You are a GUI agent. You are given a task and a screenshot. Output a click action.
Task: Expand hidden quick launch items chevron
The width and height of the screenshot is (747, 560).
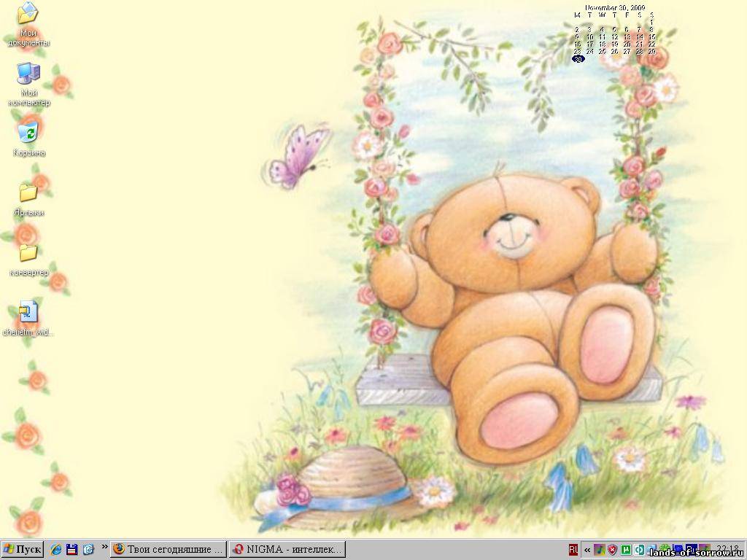point(104,547)
